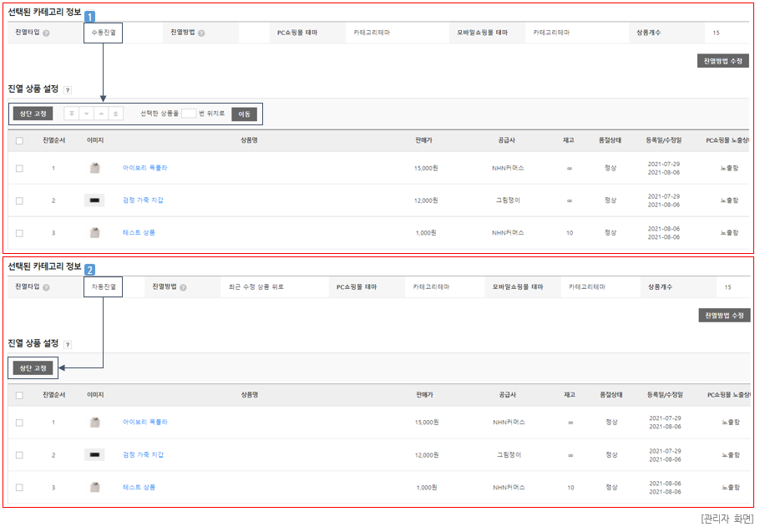Viewport: 760px width, 532px height.
Task: Open 검정 가죽 지갑 link in 수동진열 table
Action: (x=143, y=200)
